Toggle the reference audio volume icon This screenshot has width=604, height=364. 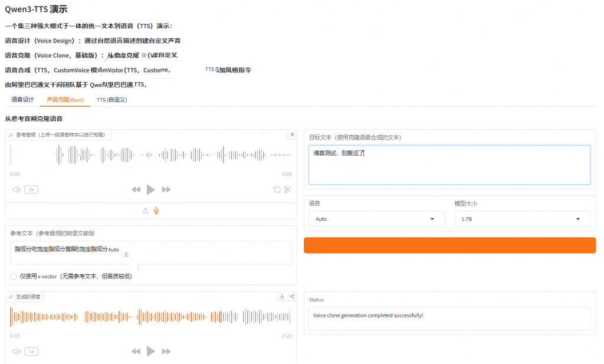click(x=16, y=189)
